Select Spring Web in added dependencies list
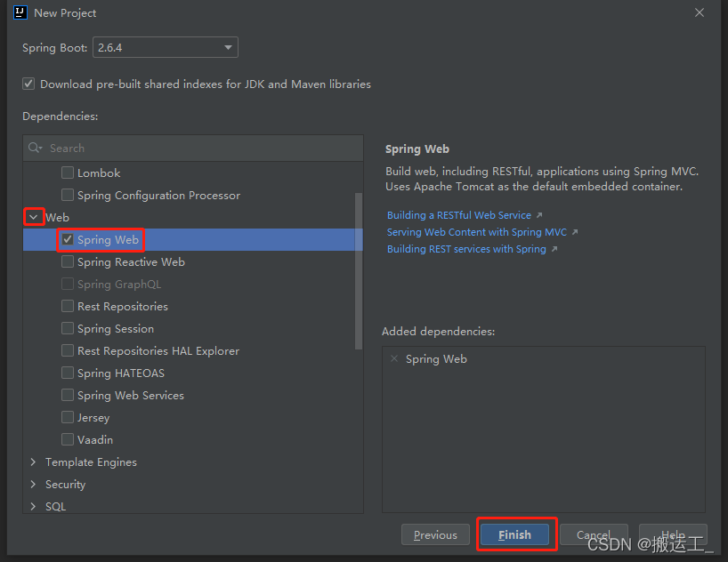Viewport: 728px width, 562px height. point(436,358)
